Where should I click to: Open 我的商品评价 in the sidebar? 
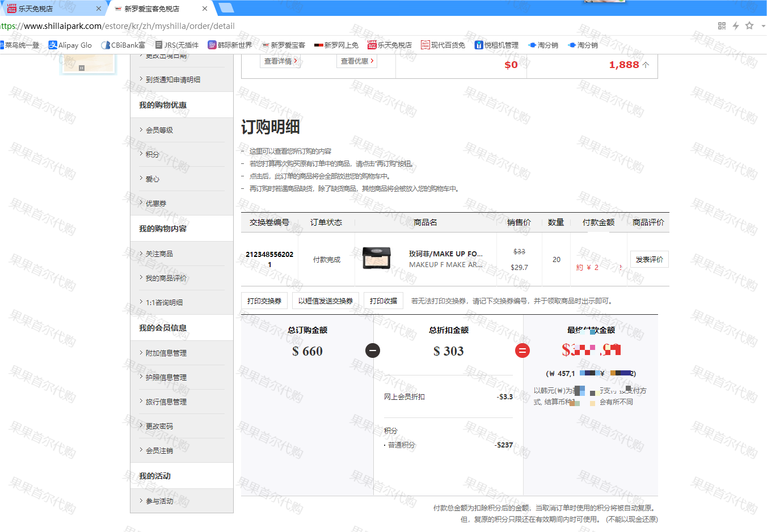tap(166, 278)
